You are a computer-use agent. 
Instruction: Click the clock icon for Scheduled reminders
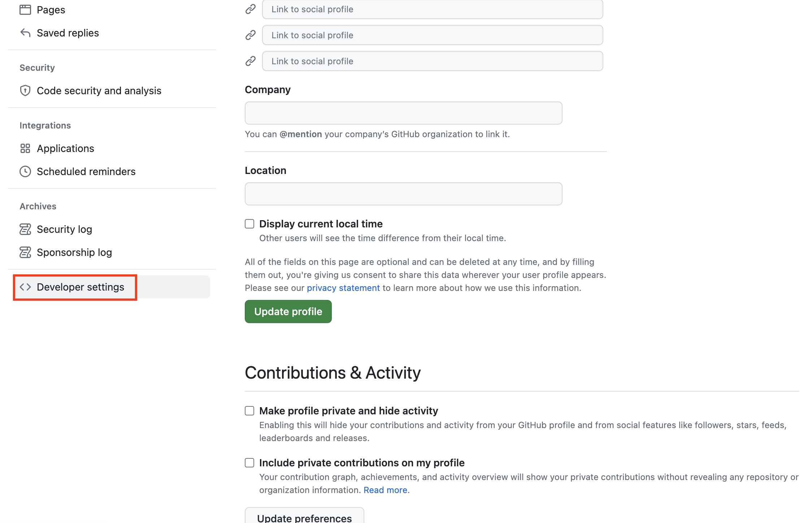point(25,171)
